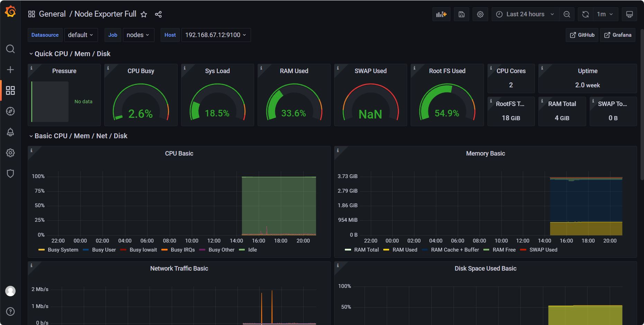Click the General folder breadcrumb
The image size is (644, 325).
point(52,14)
